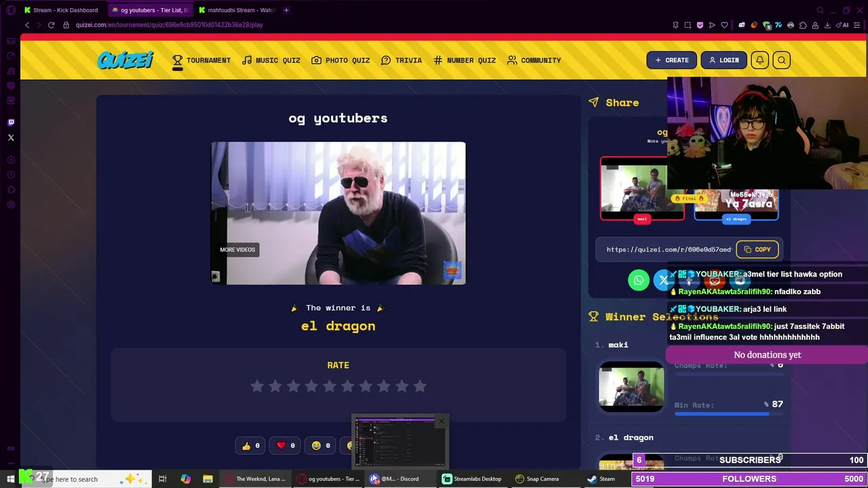This screenshot has height=488, width=868.
Task: Open File Explorer from the taskbar
Action: 208,479
